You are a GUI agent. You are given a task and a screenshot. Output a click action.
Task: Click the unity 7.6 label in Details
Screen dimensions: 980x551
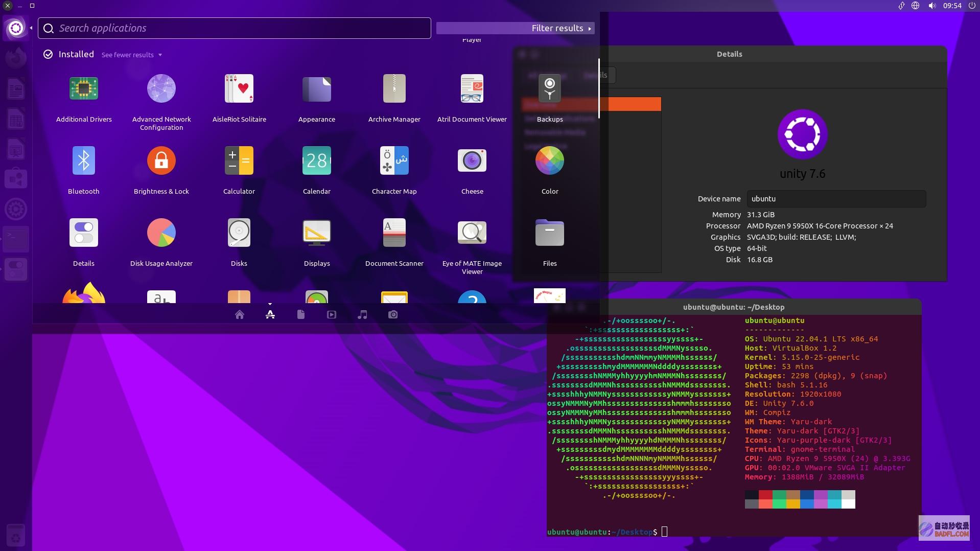[x=802, y=174]
